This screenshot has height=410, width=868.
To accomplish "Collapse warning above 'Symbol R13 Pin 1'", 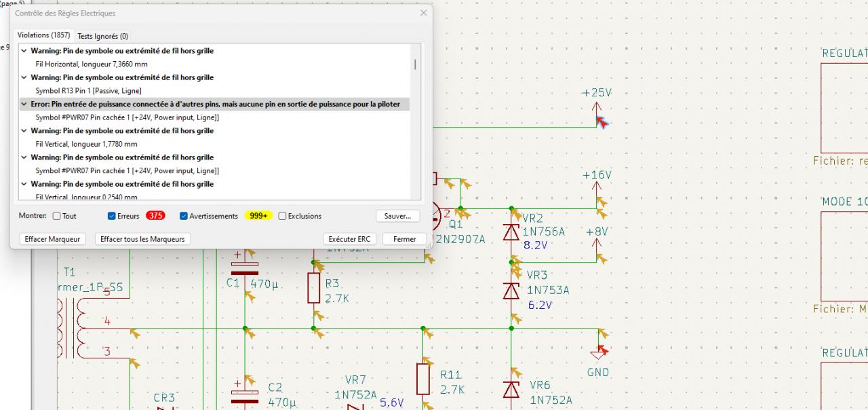I will 25,77.
